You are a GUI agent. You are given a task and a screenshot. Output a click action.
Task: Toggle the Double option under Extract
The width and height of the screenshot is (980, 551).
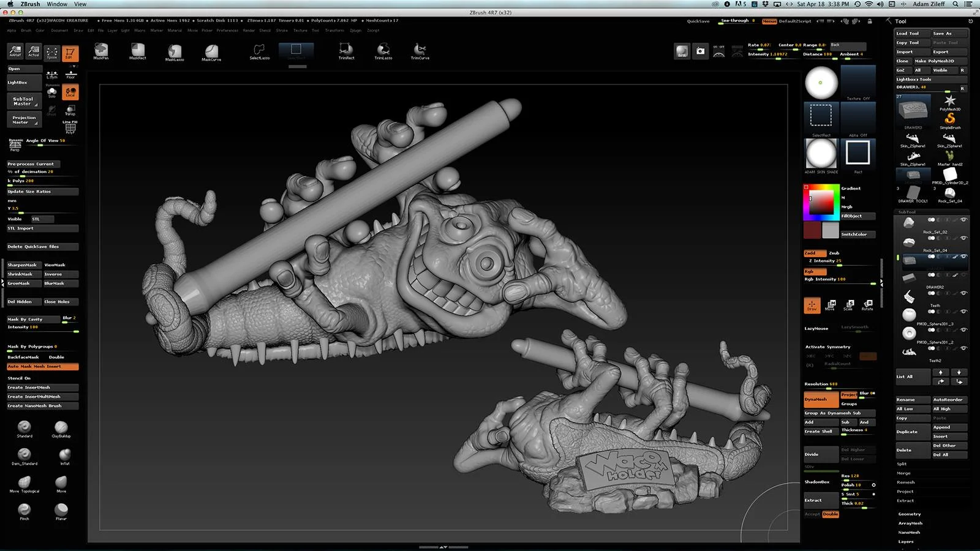(x=831, y=514)
